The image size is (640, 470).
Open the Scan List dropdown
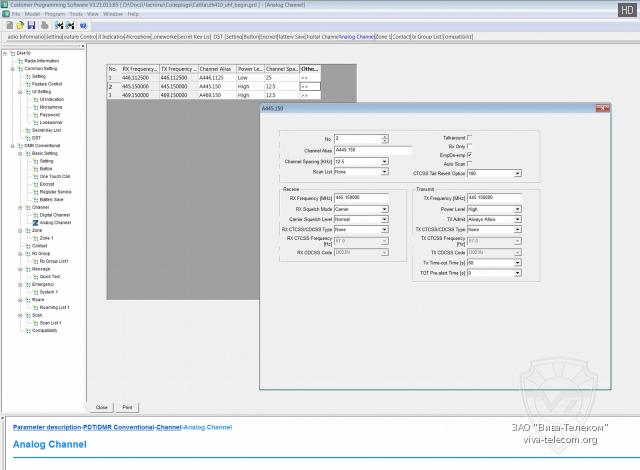[384, 172]
